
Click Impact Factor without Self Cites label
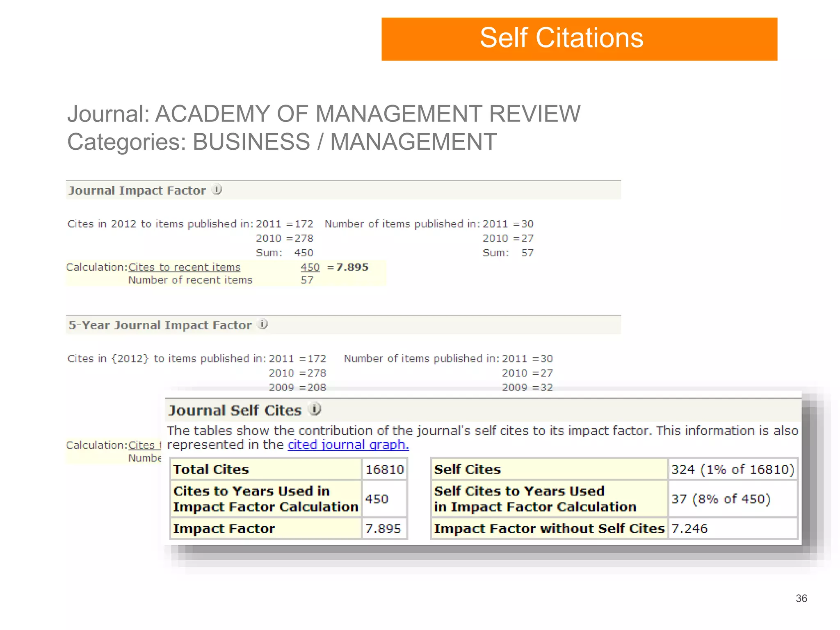tap(549, 529)
